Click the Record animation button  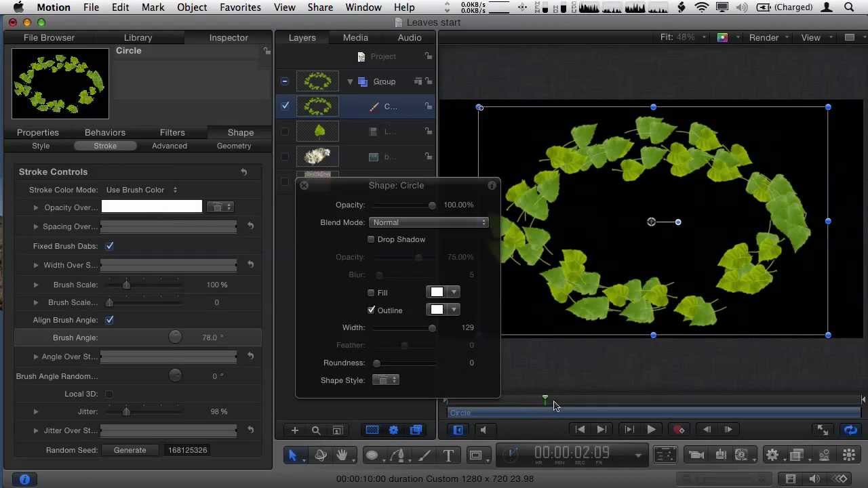coord(679,430)
